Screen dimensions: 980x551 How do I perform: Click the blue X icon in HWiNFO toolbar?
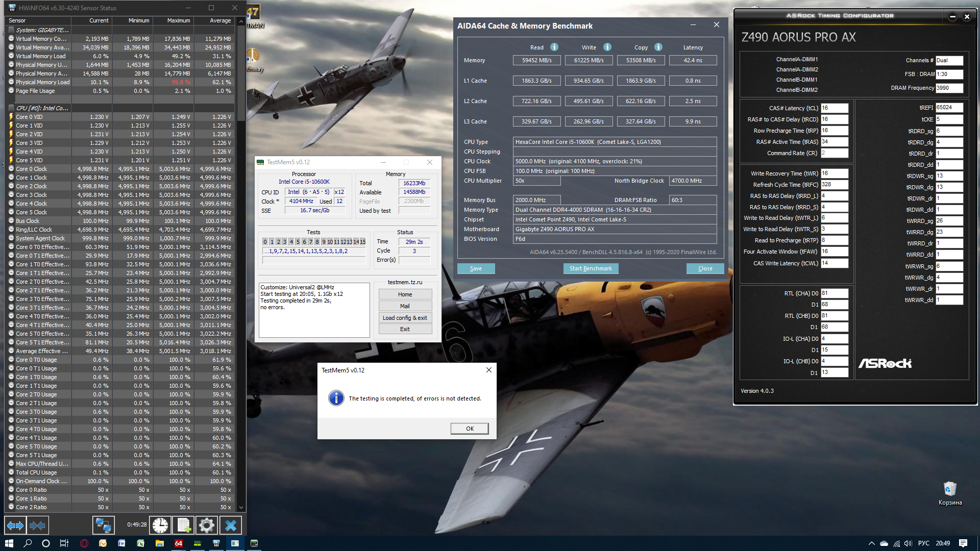pyautogui.click(x=231, y=525)
